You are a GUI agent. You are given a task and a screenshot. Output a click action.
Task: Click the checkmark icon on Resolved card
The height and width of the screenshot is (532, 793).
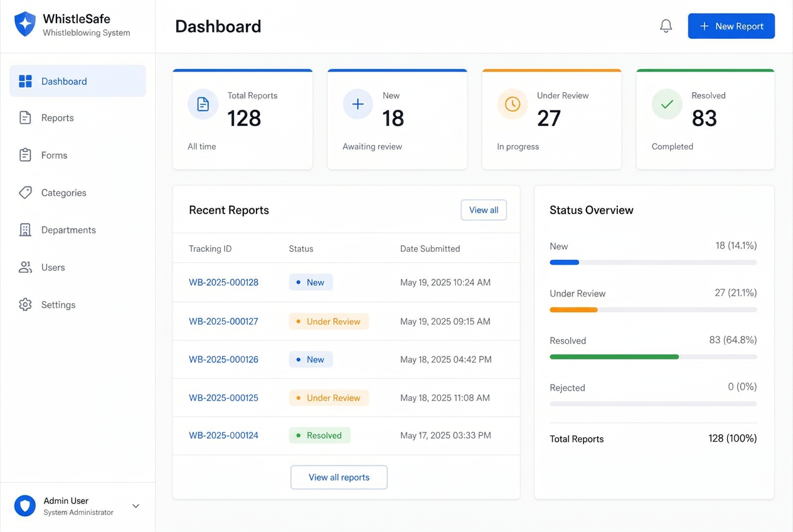click(x=667, y=104)
